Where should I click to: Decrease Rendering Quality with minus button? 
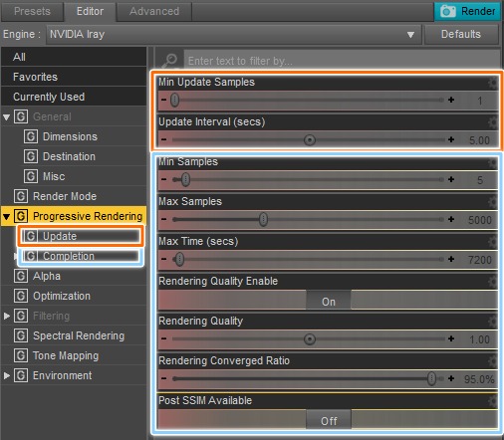[x=163, y=338]
